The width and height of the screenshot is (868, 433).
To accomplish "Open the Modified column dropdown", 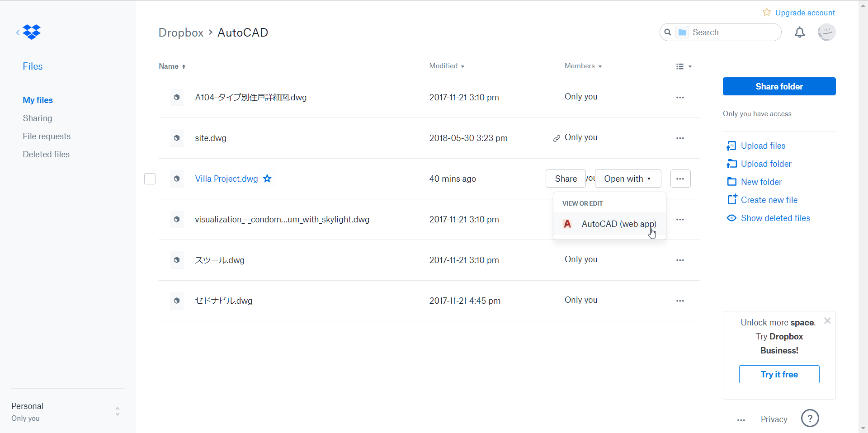I will [x=447, y=66].
